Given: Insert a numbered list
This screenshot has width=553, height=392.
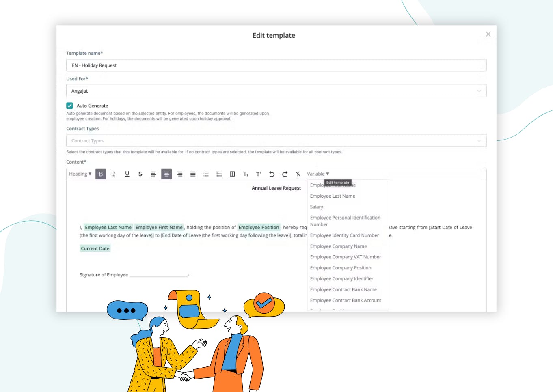Looking at the screenshot, I should click(219, 174).
